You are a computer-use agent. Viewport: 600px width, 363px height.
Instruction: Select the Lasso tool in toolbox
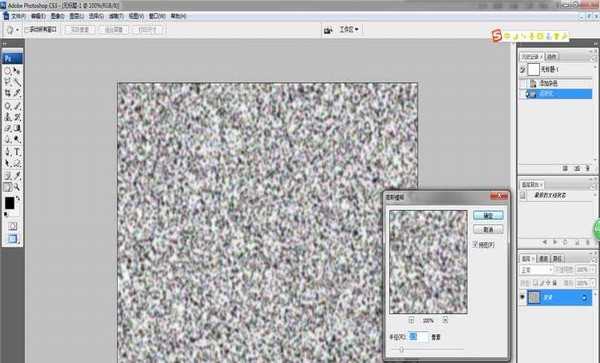pos(8,82)
